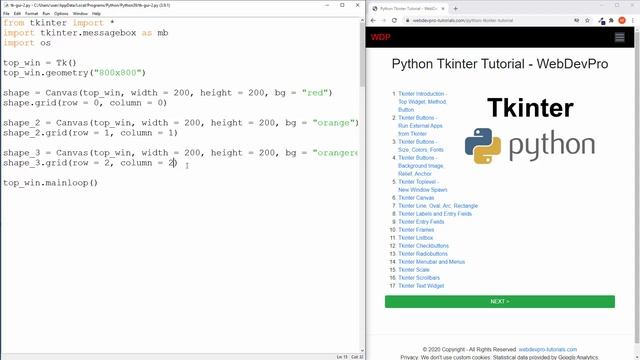Click the 'Python Tkinter Tutorial - WebDevPro' heading
This screenshot has width=640, height=360.
(500, 64)
